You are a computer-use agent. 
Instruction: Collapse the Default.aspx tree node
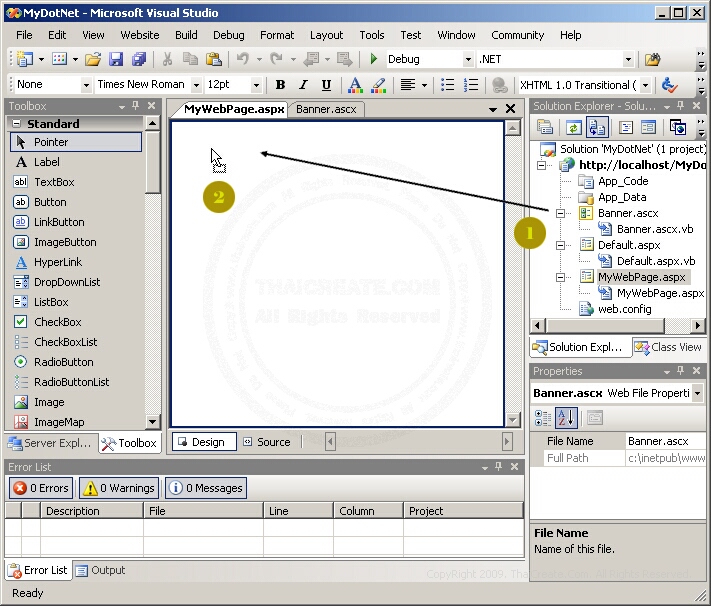[561, 245]
